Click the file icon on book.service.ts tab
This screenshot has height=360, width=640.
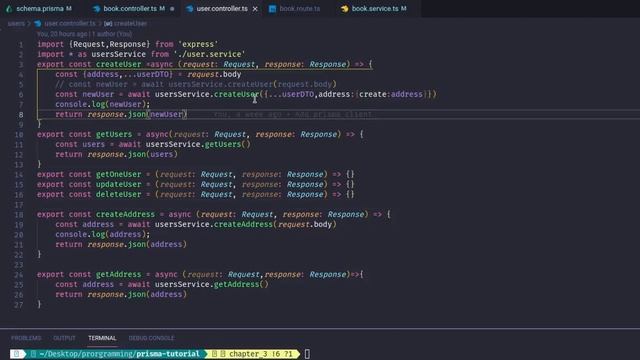coord(344,9)
